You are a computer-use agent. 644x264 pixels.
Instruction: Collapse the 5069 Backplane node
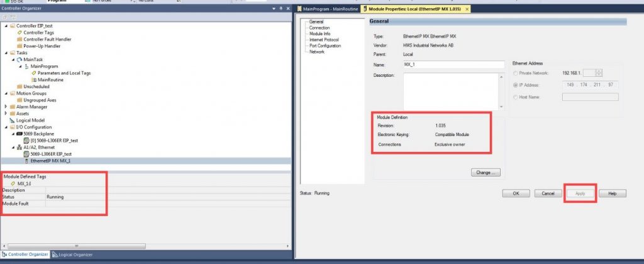pyautogui.click(x=13, y=134)
